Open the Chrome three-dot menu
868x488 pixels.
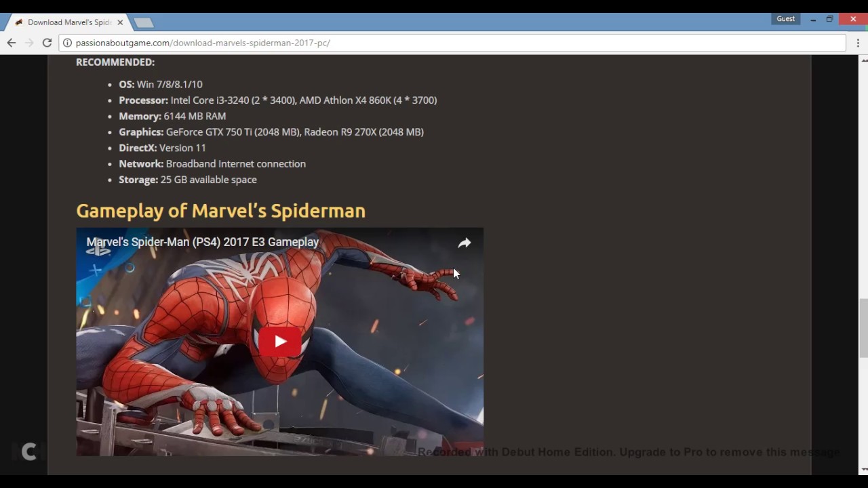point(858,43)
